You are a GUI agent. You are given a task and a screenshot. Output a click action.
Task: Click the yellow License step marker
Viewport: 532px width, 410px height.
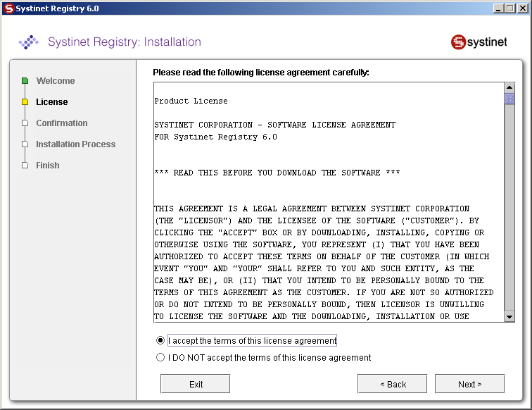(25, 102)
